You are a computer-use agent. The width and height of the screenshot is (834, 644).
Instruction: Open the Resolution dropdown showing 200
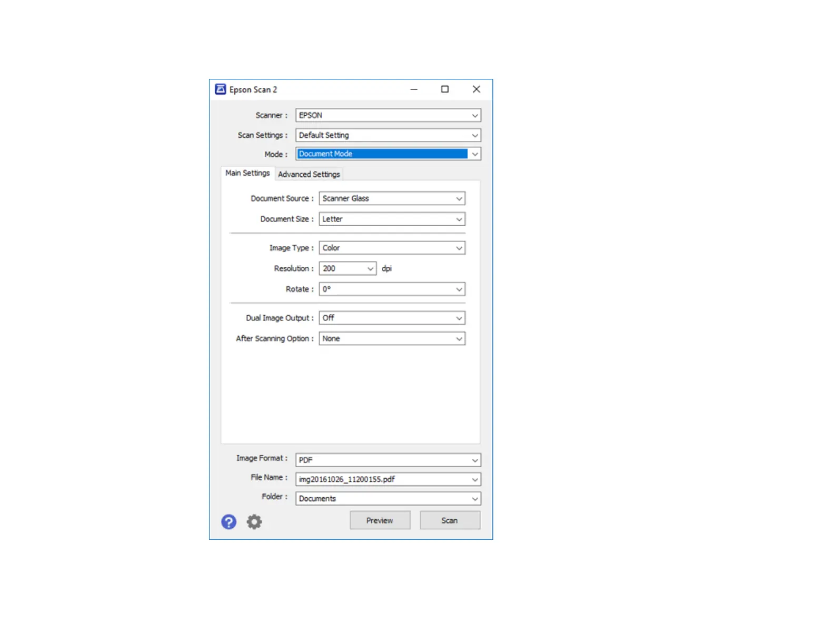347,268
